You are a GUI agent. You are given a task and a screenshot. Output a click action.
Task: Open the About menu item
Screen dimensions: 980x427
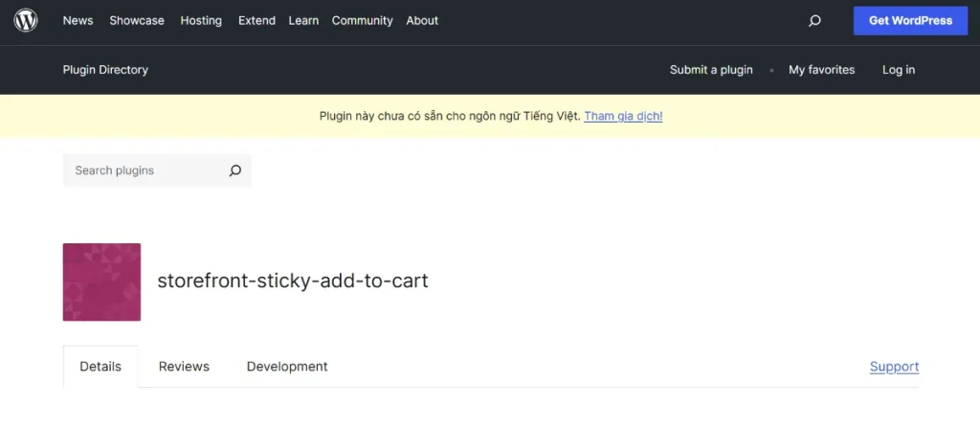(422, 20)
